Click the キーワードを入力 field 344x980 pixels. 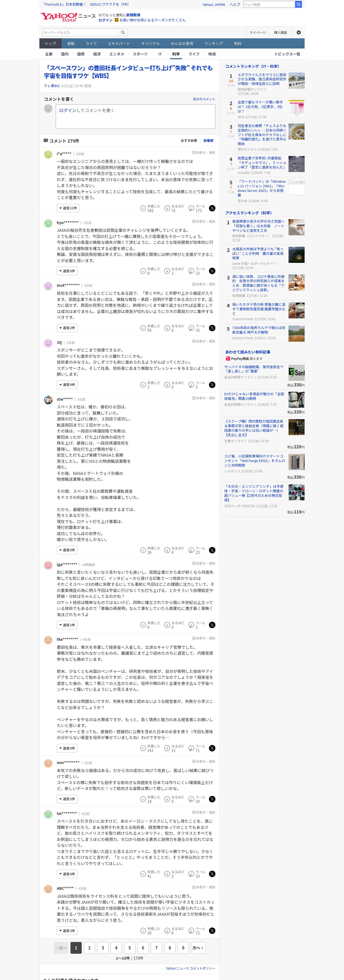tap(81, 32)
